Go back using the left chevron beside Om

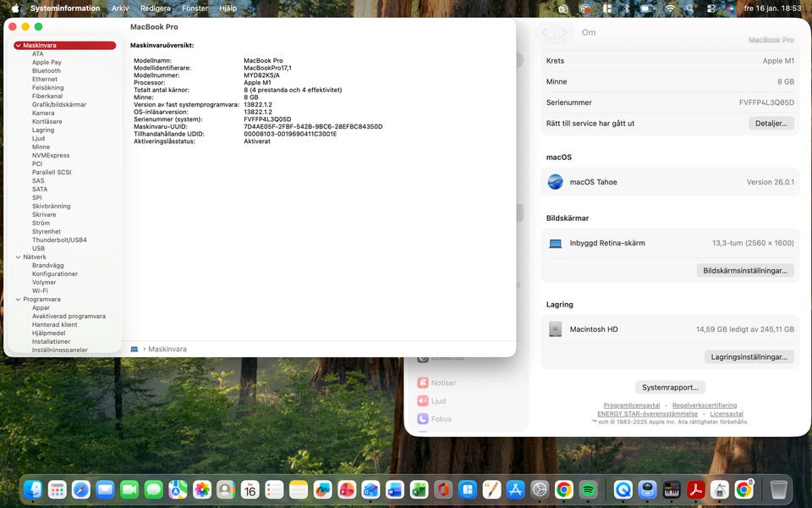546,32
